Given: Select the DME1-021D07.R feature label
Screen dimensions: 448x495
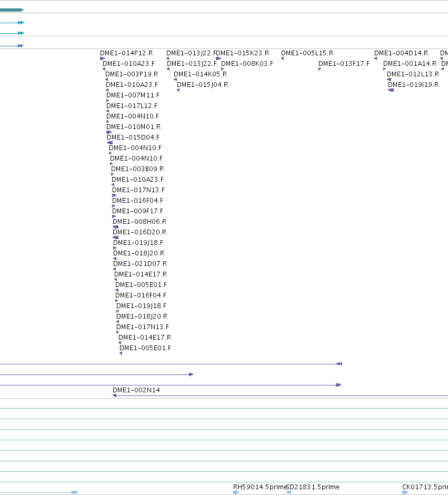Looking at the screenshot, I should click(140, 264).
